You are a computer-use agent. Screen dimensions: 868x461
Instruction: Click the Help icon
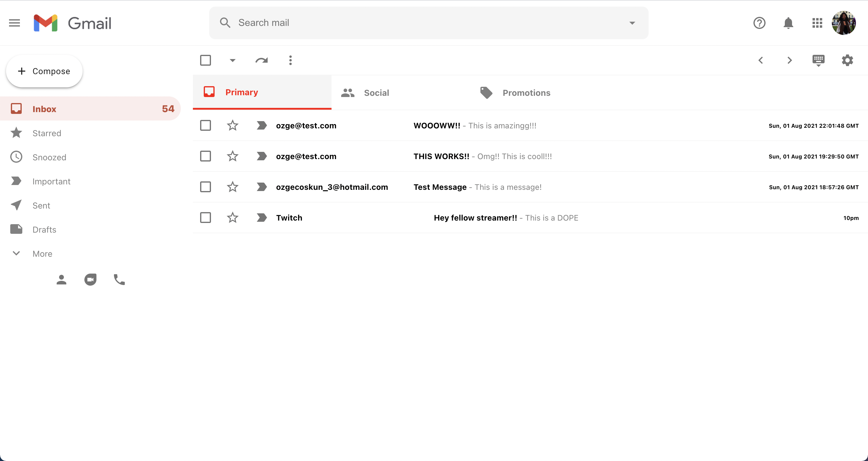[759, 23]
